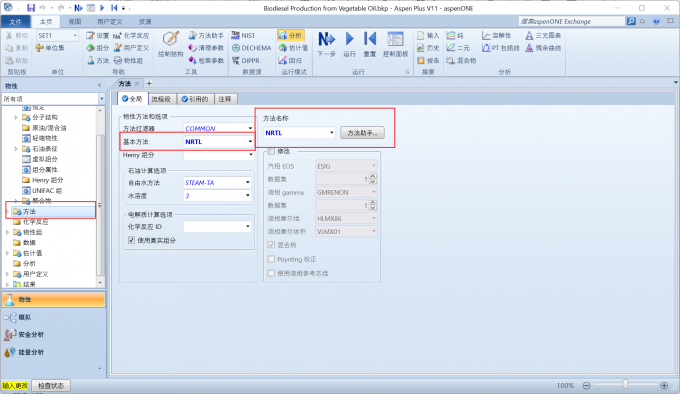
Task: Open the Safety Analysis (安全分析) environment
Action: (53, 335)
